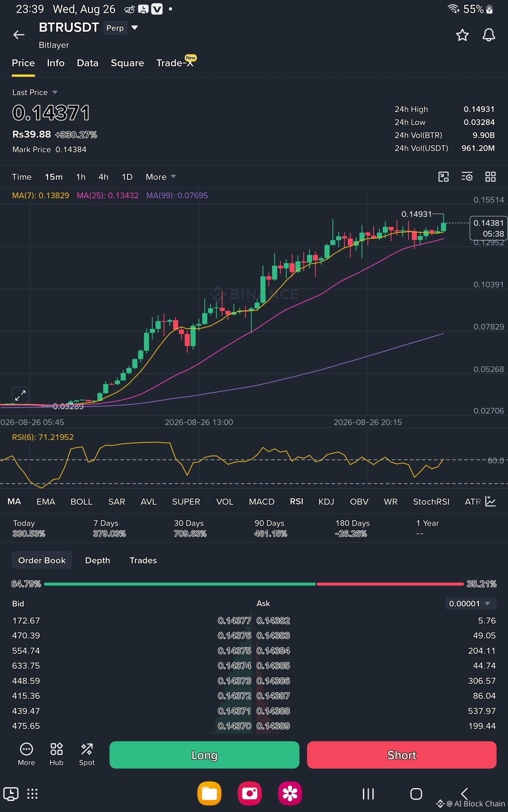Select the 4h chart interval

click(x=104, y=177)
